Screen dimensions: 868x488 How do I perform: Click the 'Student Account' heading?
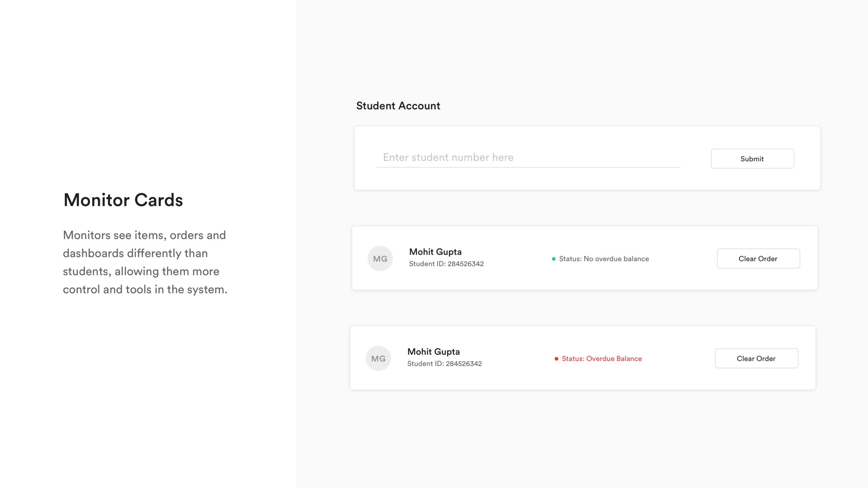click(x=398, y=106)
